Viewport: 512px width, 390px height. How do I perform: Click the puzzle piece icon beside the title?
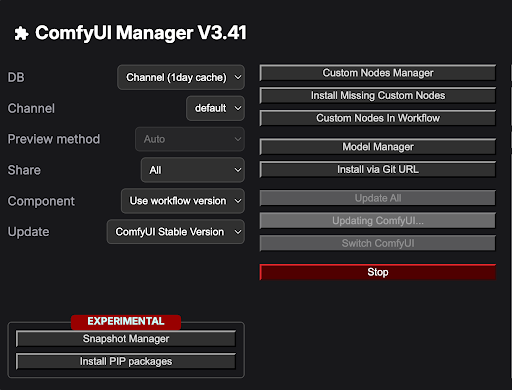click(21, 33)
